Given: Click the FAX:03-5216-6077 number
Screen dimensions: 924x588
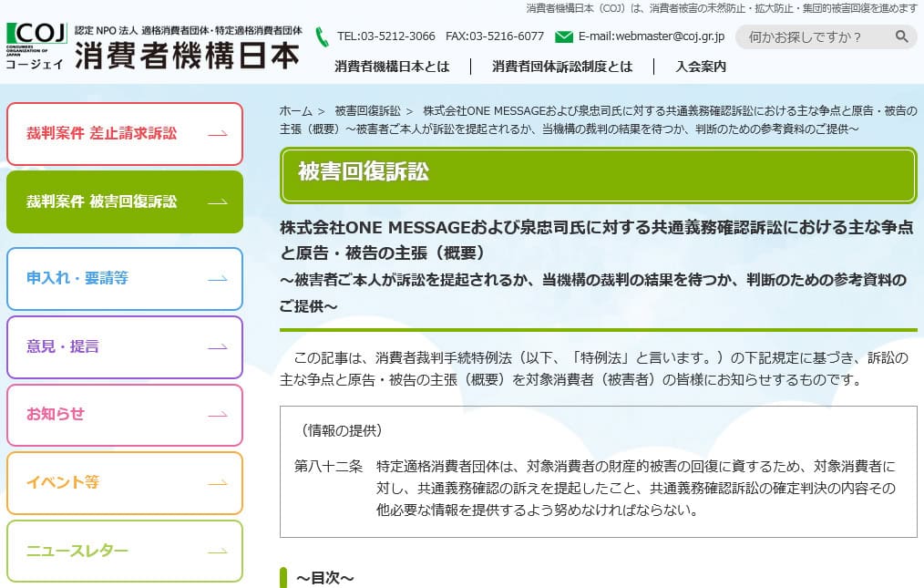Looking at the screenshot, I should [x=495, y=36].
